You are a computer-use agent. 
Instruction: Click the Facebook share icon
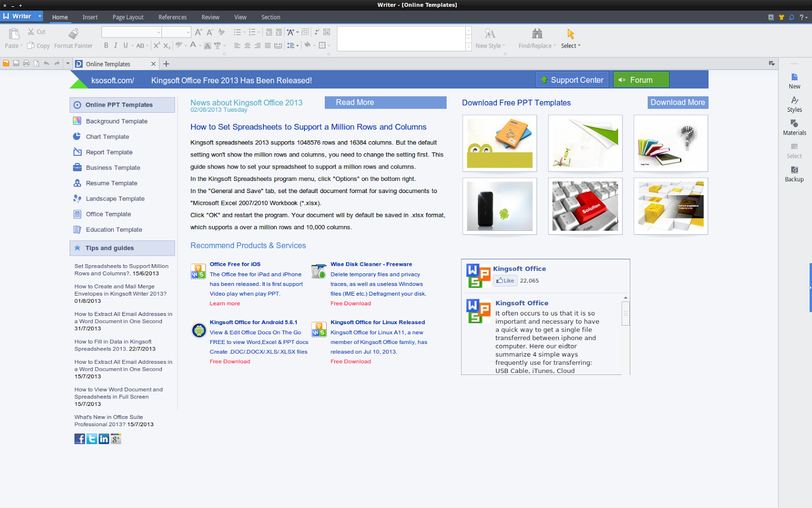[x=80, y=439]
